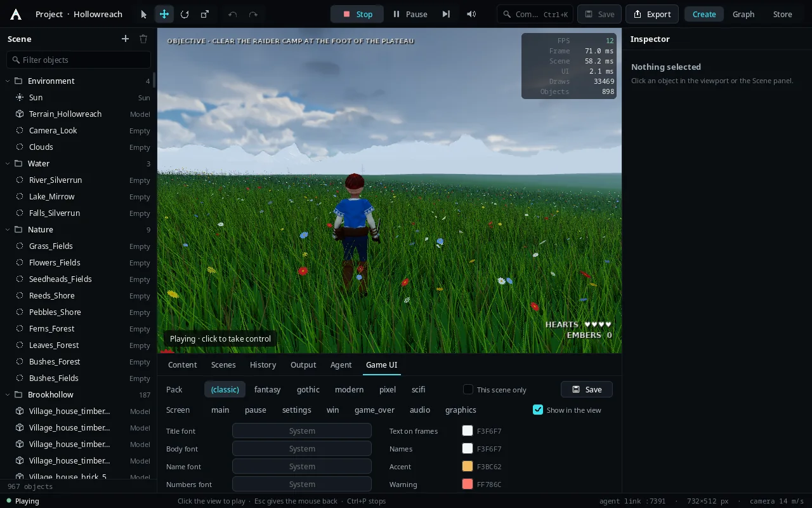The width and height of the screenshot is (812, 508).
Task: Click the app logo icon
Action: tap(16, 14)
